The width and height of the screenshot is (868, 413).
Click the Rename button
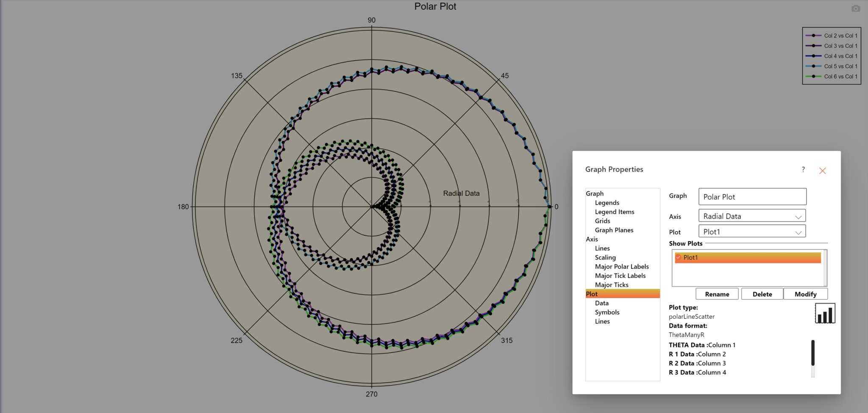click(x=717, y=294)
